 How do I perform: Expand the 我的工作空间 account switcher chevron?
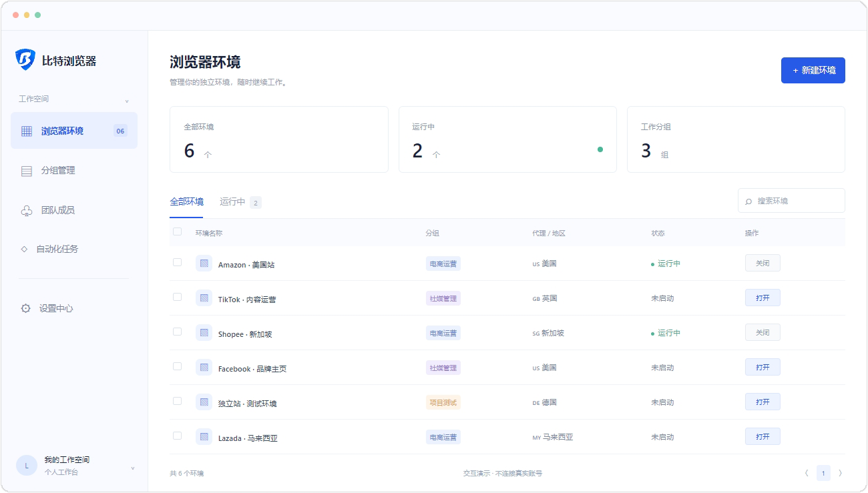pos(132,468)
